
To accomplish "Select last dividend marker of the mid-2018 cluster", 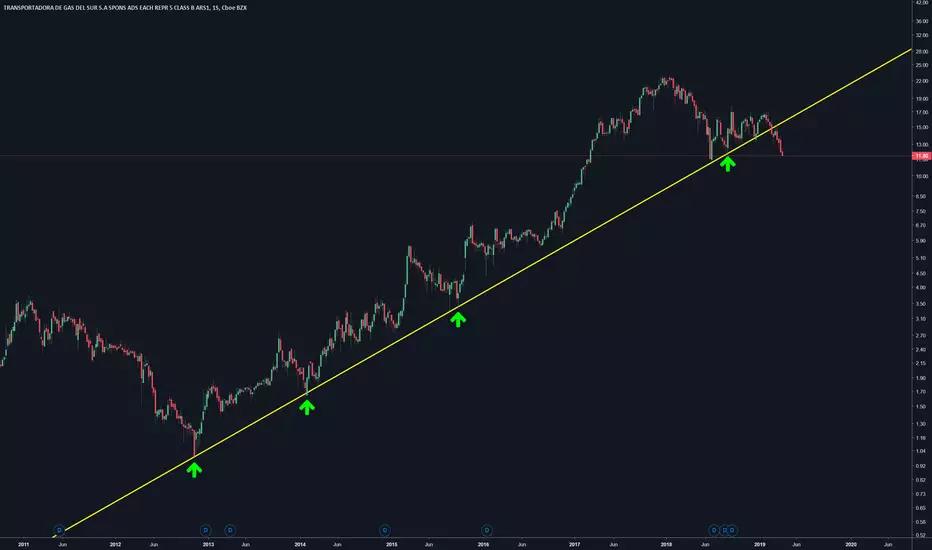I will (x=732, y=530).
